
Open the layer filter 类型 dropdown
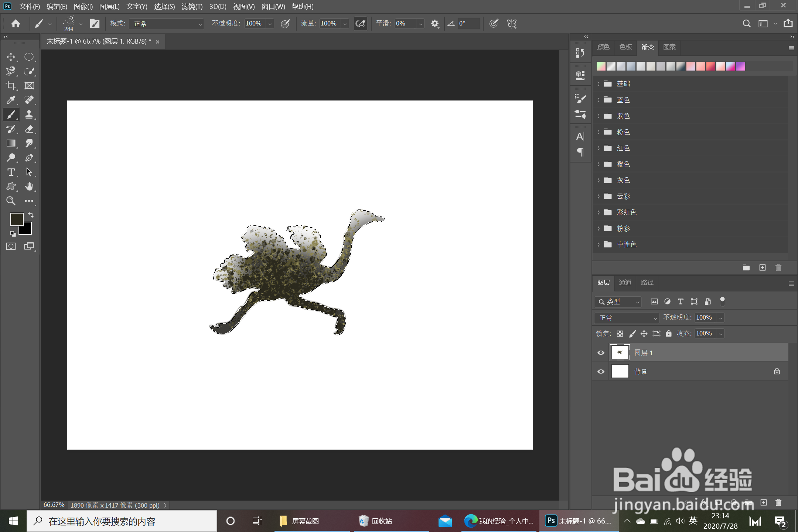618,302
